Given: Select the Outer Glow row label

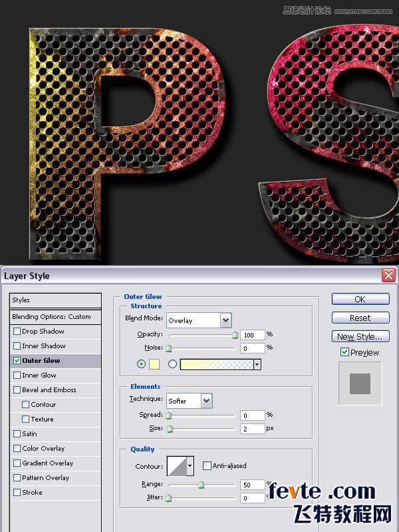Looking at the screenshot, I should pos(41,361).
